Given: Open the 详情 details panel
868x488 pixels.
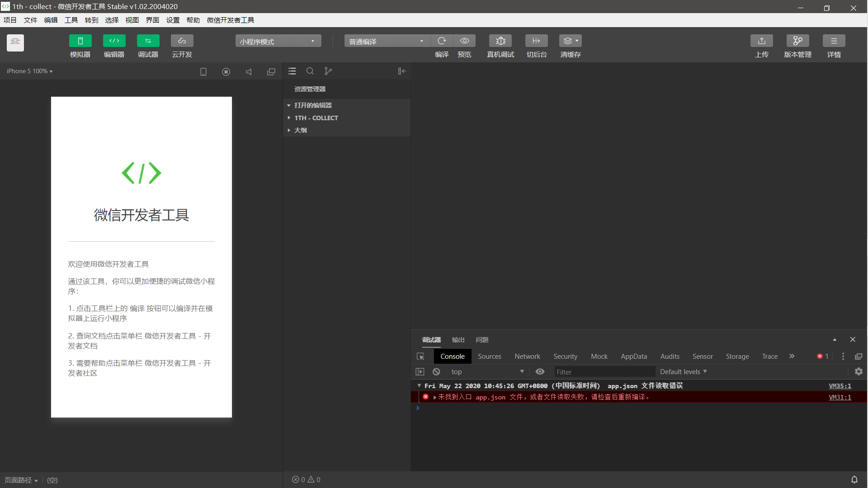Looking at the screenshot, I should tap(834, 41).
